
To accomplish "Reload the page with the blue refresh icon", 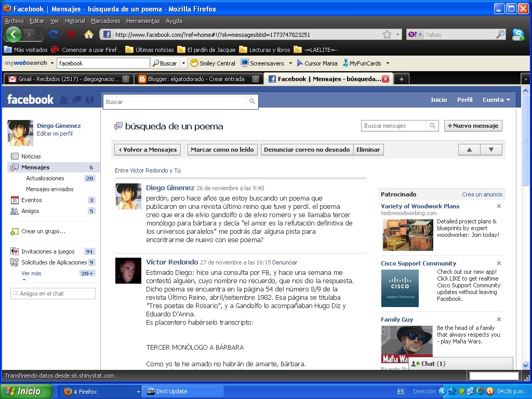I will pyautogui.click(x=54, y=34).
